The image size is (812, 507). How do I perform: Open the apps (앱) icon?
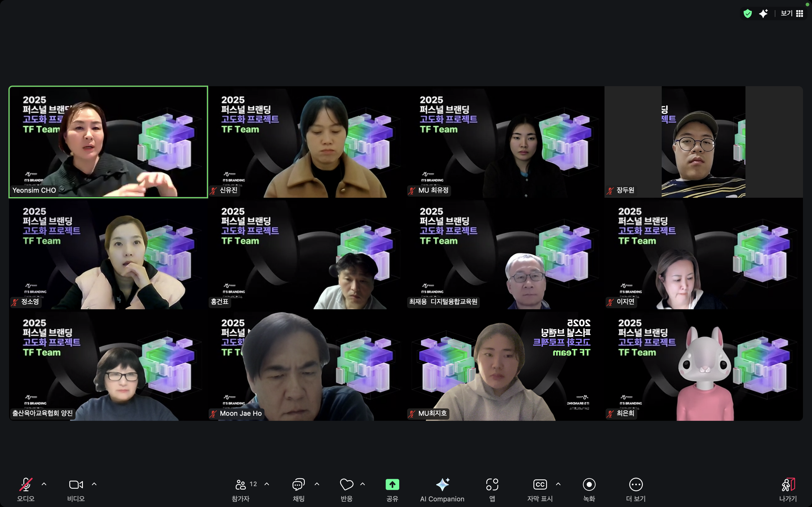point(492,484)
